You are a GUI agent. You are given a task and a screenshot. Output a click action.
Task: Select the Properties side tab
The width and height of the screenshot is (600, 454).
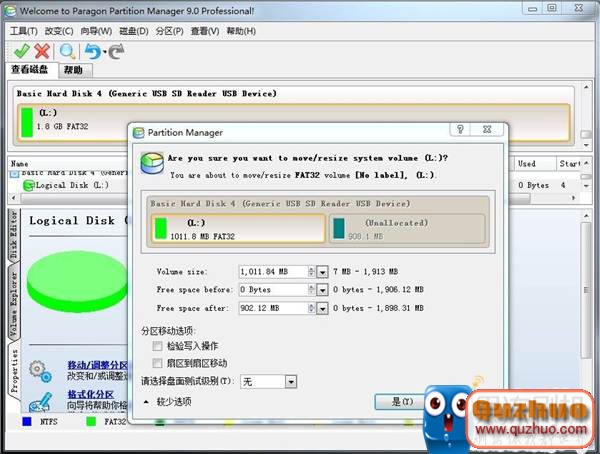pyautogui.click(x=14, y=372)
